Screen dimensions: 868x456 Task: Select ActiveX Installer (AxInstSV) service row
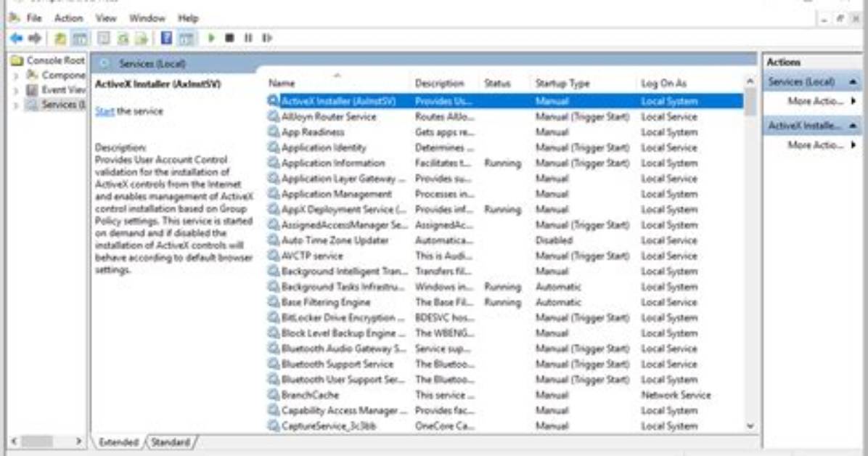click(x=504, y=101)
